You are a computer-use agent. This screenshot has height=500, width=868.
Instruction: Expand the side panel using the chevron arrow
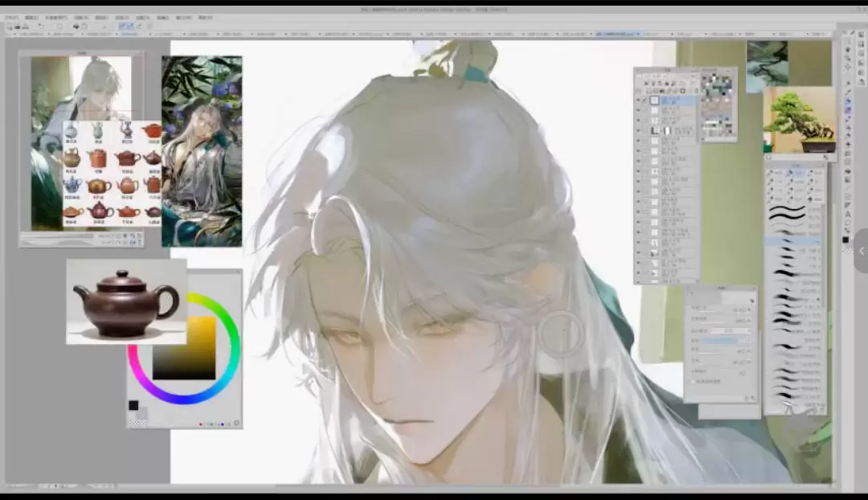click(x=862, y=251)
